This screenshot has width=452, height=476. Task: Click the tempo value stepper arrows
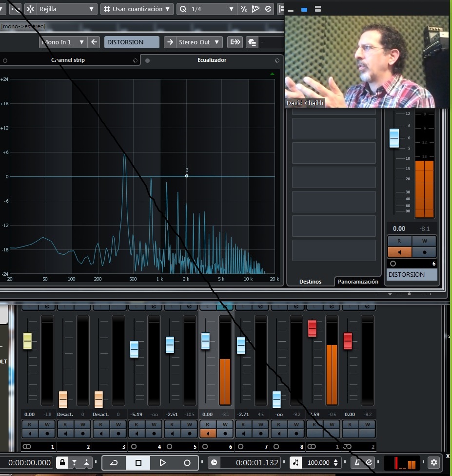(335, 462)
